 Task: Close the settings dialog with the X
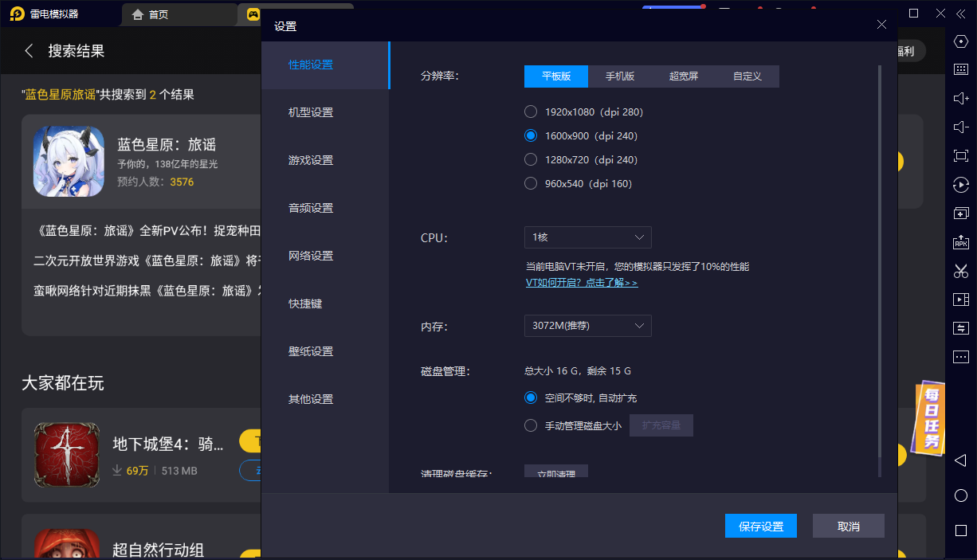pos(881,25)
